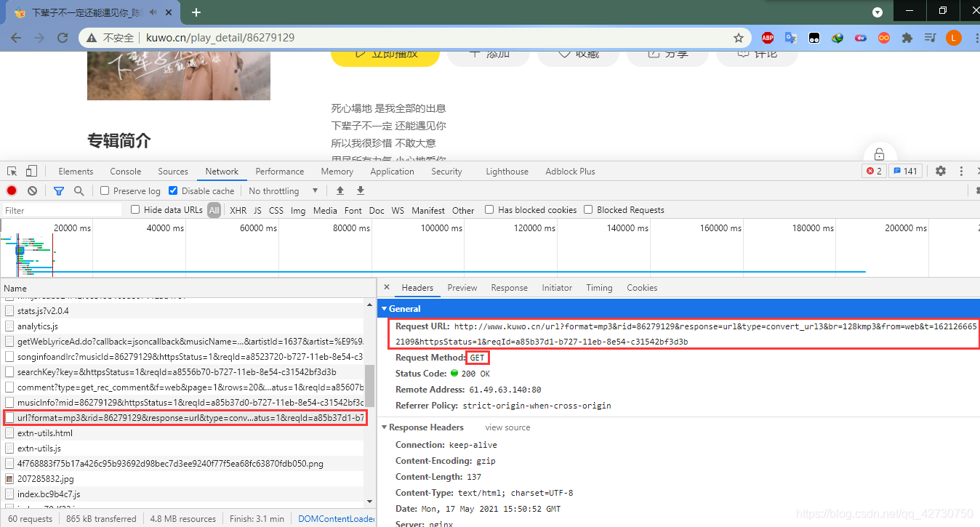
Task: Select the musicInfo?mid=86279129 request
Action: (x=182, y=403)
